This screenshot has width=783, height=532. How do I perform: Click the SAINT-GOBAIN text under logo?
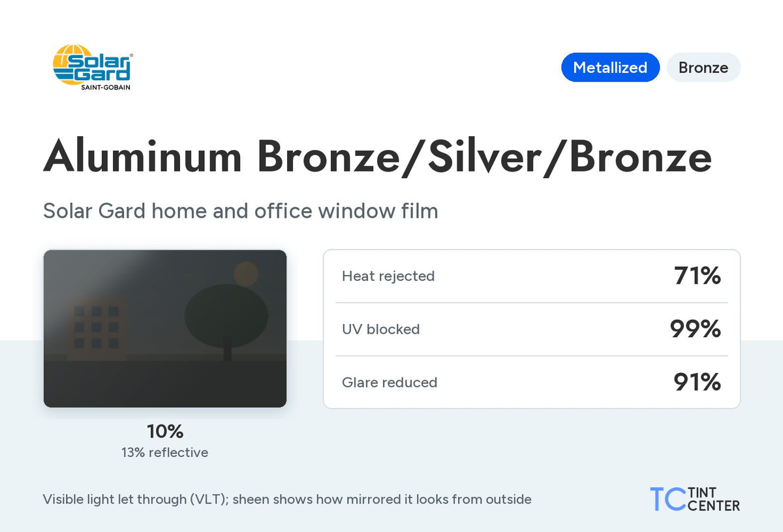pyautogui.click(x=105, y=87)
